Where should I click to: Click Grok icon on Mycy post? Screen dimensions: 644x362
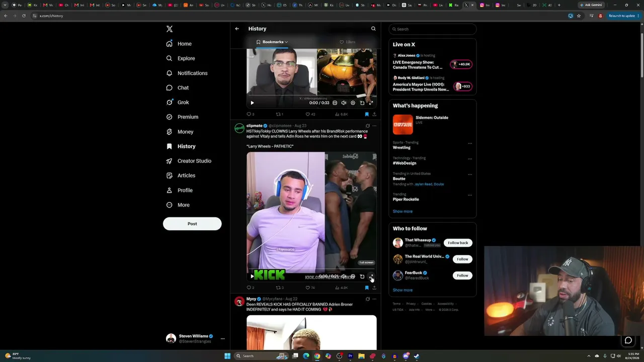[x=368, y=299]
